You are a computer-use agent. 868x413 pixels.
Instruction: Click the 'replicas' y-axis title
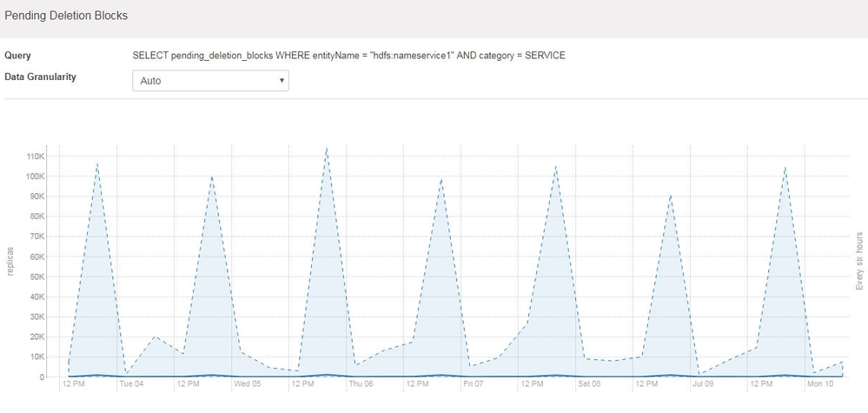click(x=10, y=262)
